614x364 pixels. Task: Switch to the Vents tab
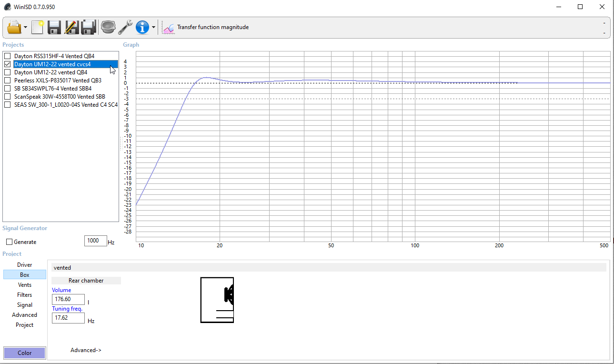(25, 285)
